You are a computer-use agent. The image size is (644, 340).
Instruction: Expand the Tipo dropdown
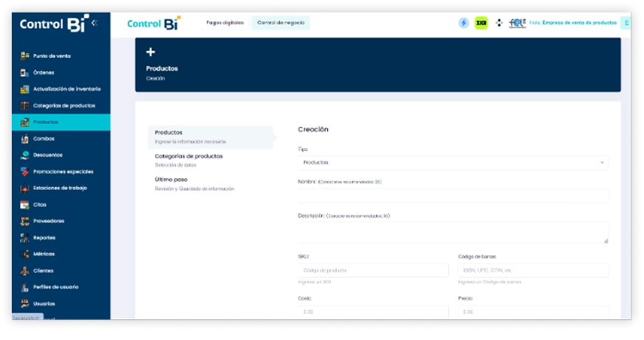453,163
